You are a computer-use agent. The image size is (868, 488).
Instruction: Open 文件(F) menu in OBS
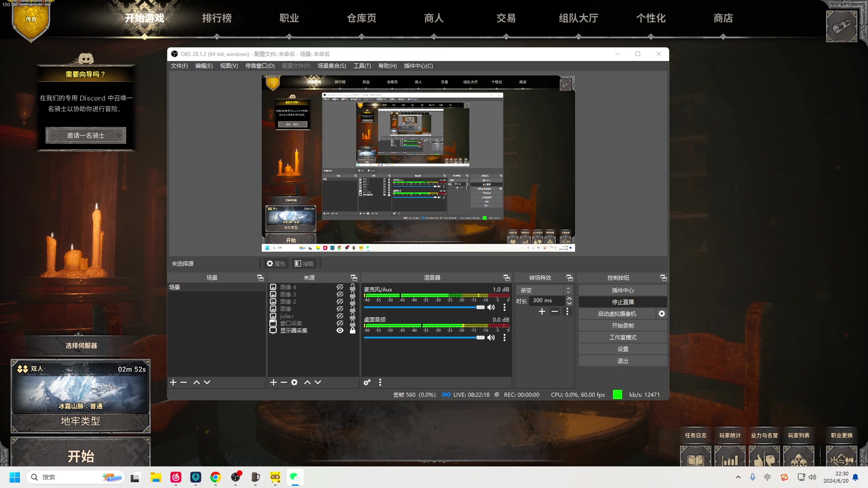179,66
